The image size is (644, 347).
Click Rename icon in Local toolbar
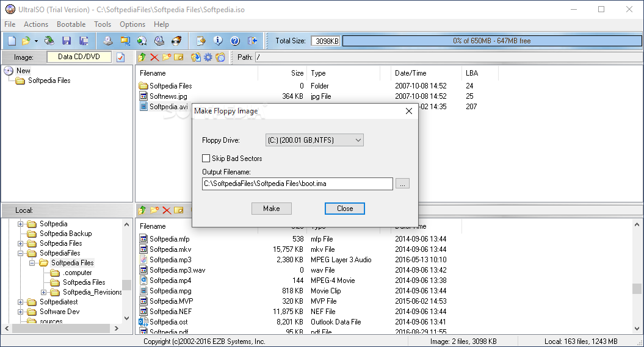179,210
